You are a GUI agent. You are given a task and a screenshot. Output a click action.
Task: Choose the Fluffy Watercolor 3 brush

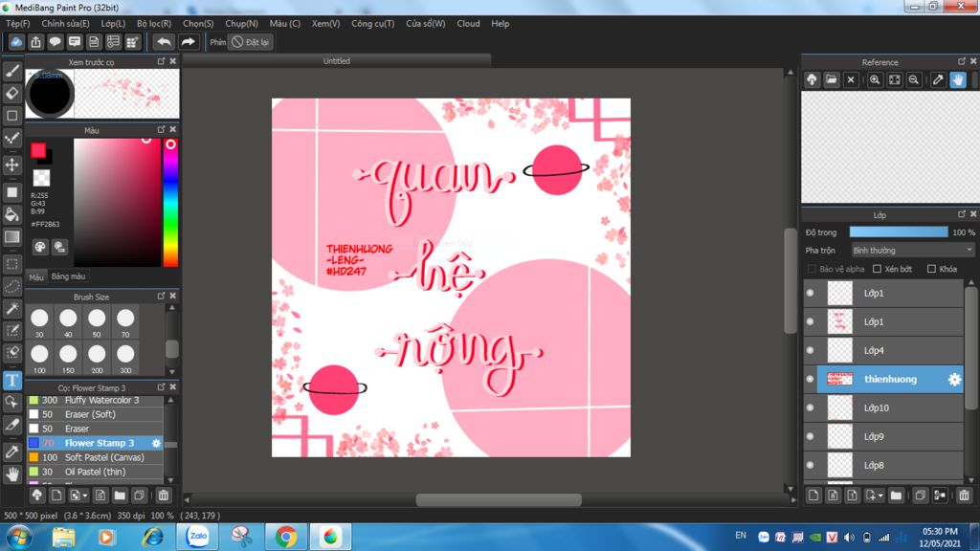click(x=95, y=400)
